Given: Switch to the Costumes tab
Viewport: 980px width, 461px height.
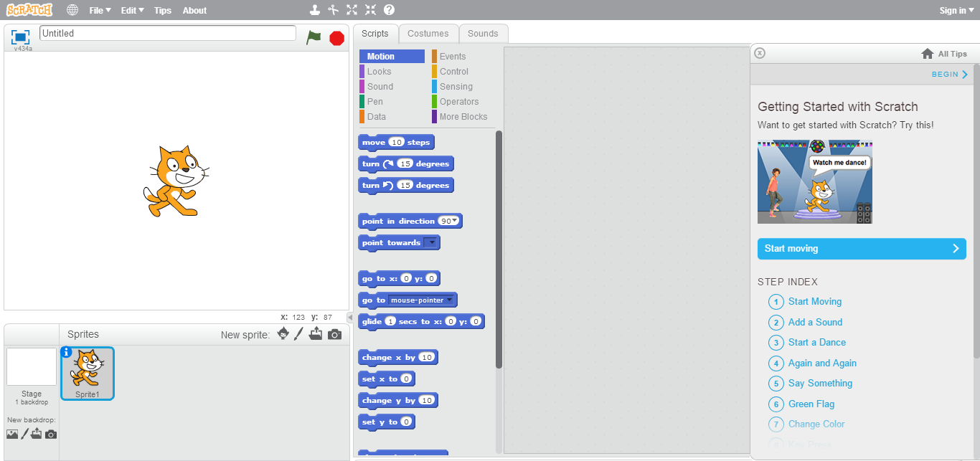Looking at the screenshot, I should click(x=428, y=34).
